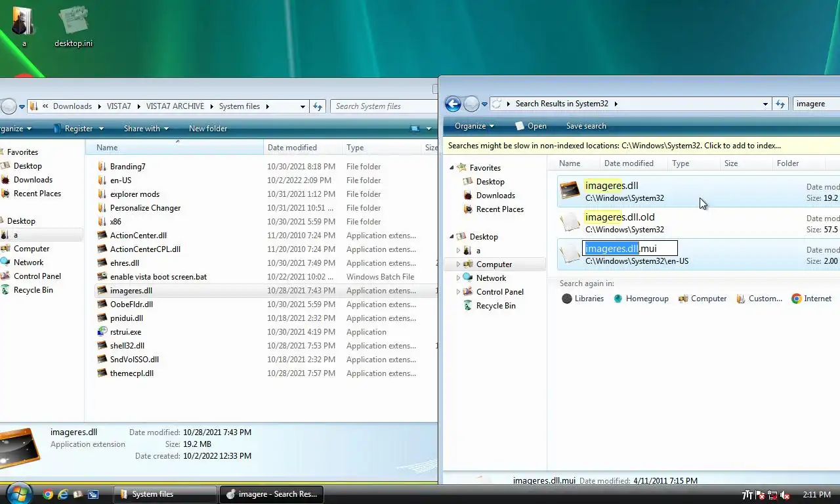Viewport: 840px width, 504px height.
Task: Select shell32.dll in file list
Action: [127, 346]
